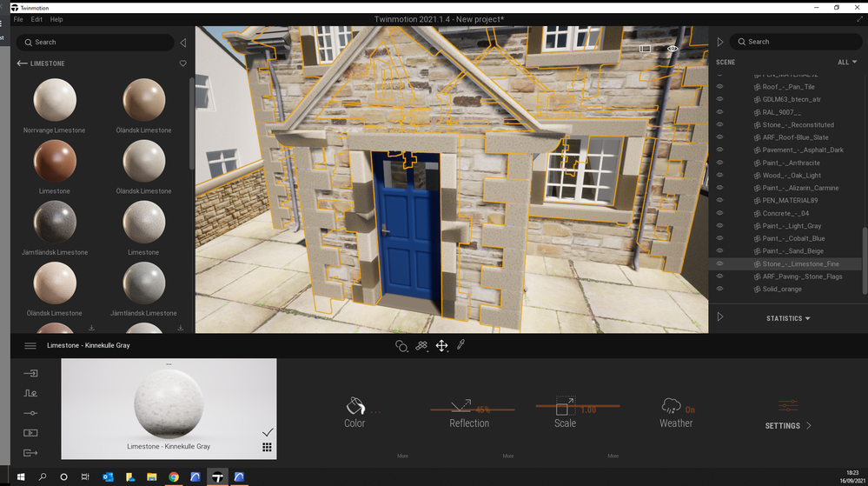The image size is (868, 486).
Task: Expand the STATISTICS dropdown
Action: coord(788,319)
